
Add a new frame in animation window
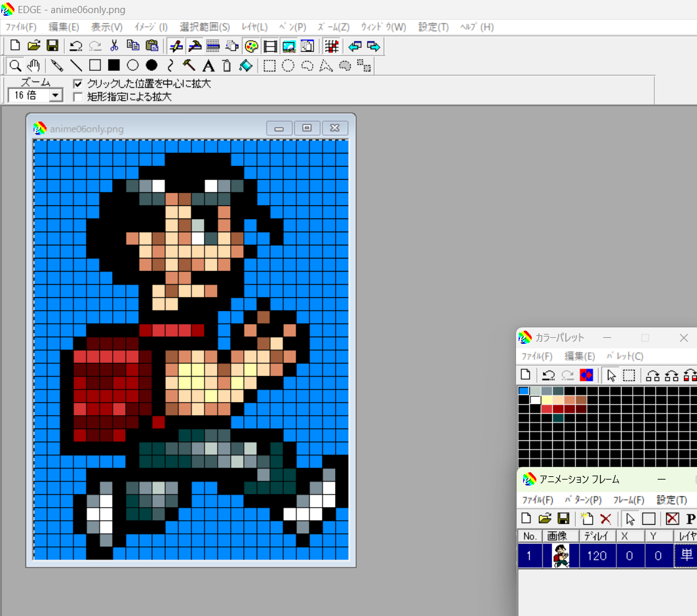pos(587,519)
